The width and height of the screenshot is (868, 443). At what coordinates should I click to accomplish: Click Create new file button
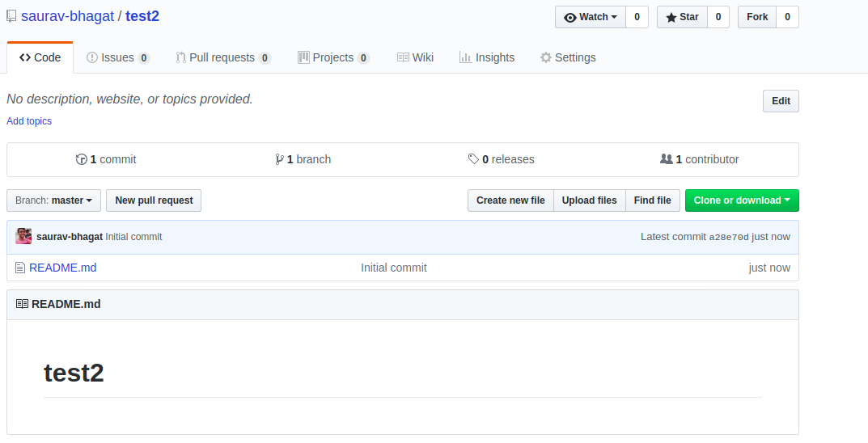(510, 200)
